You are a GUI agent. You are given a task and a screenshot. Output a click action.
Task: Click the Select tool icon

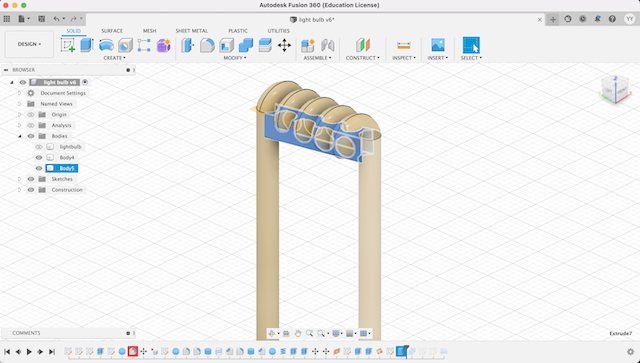point(471,45)
